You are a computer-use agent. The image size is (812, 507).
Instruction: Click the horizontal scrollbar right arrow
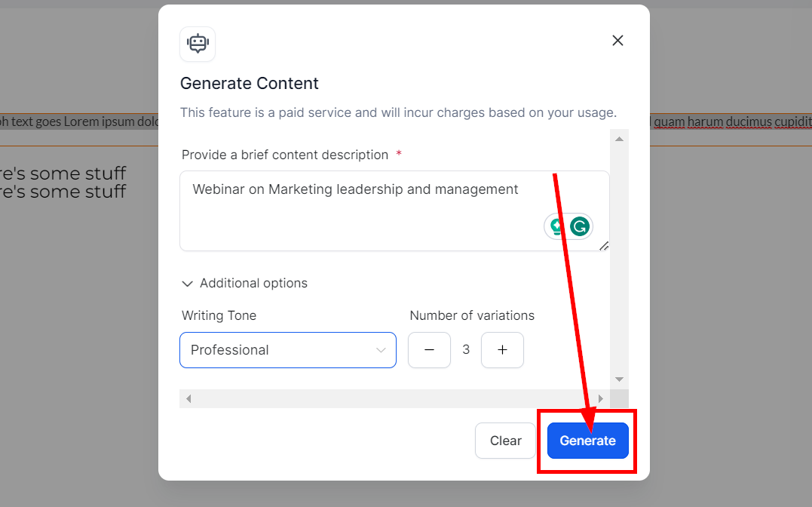tap(601, 398)
